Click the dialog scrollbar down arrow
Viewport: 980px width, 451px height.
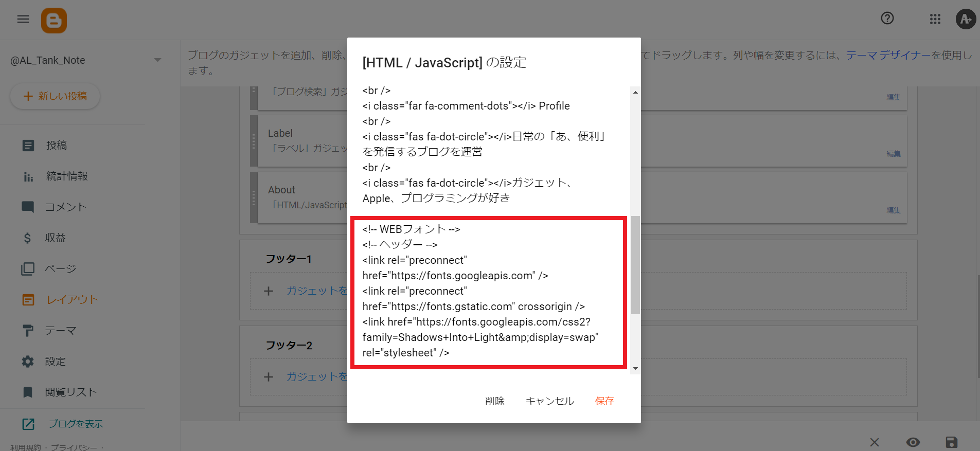636,368
